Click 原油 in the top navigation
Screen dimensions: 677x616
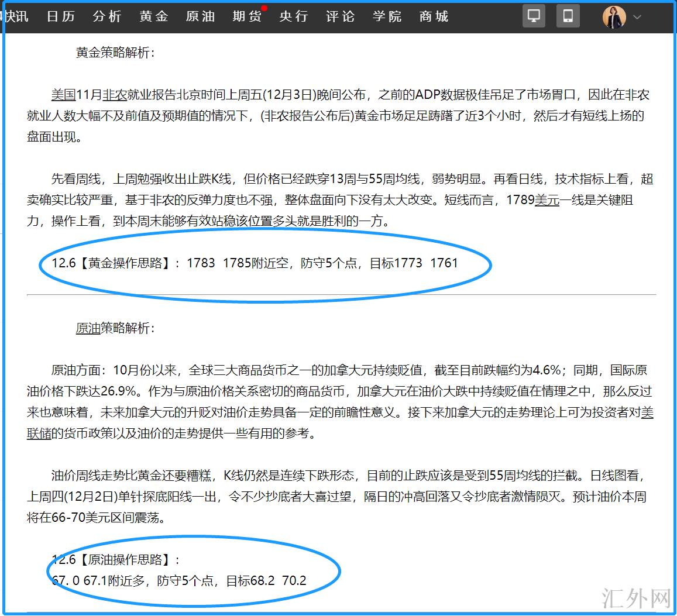(201, 16)
